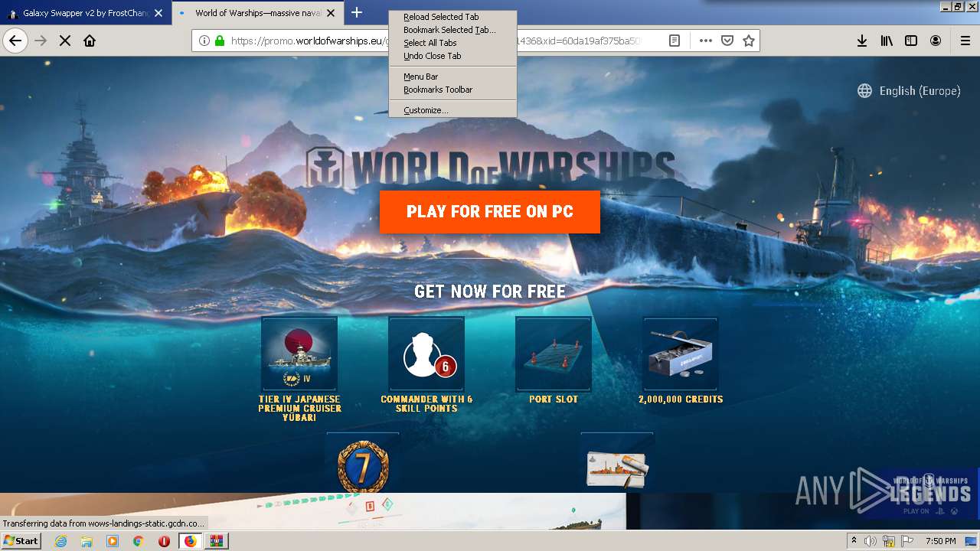The image size is (980, 551).
Task: Choose Bookmark Selected Tab
Action: (x=452, y=30)
